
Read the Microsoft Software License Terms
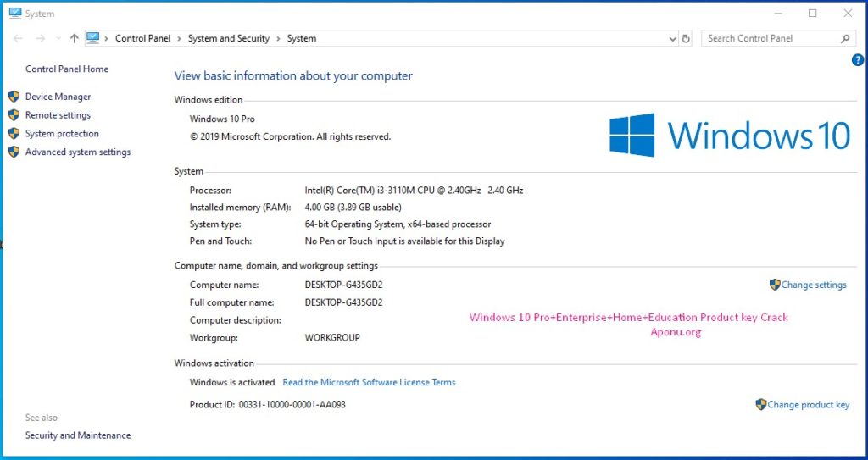[370, 383]
